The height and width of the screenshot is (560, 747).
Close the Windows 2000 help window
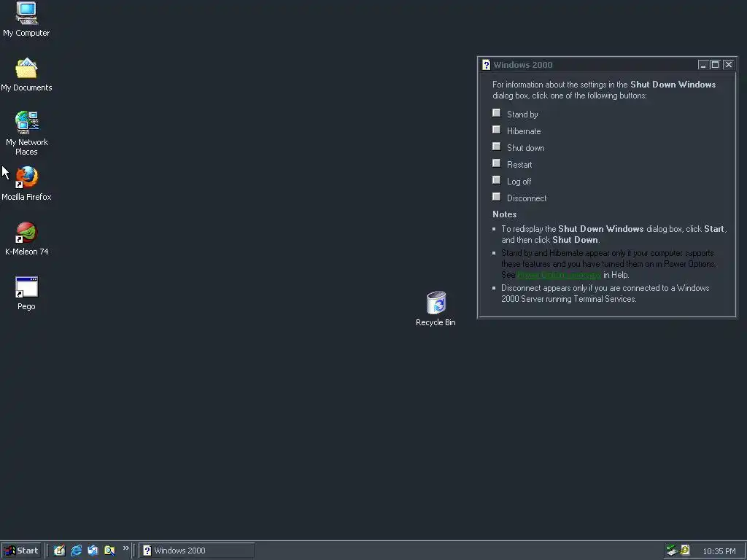[x=729, y=65]
